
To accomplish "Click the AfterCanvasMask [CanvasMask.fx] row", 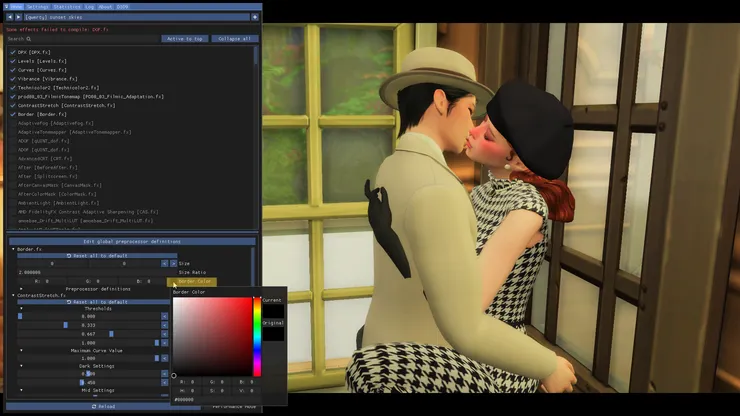I will (59, 185).
